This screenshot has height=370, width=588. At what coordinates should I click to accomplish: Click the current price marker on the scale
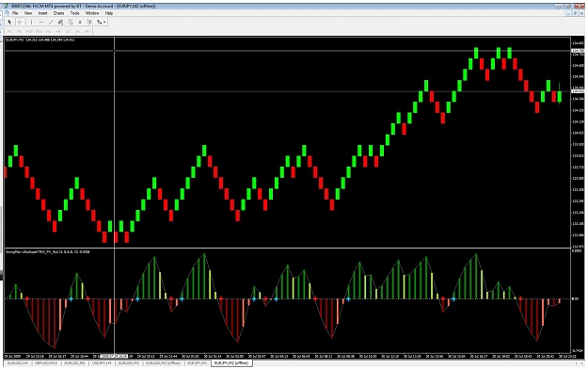point(578,91)
